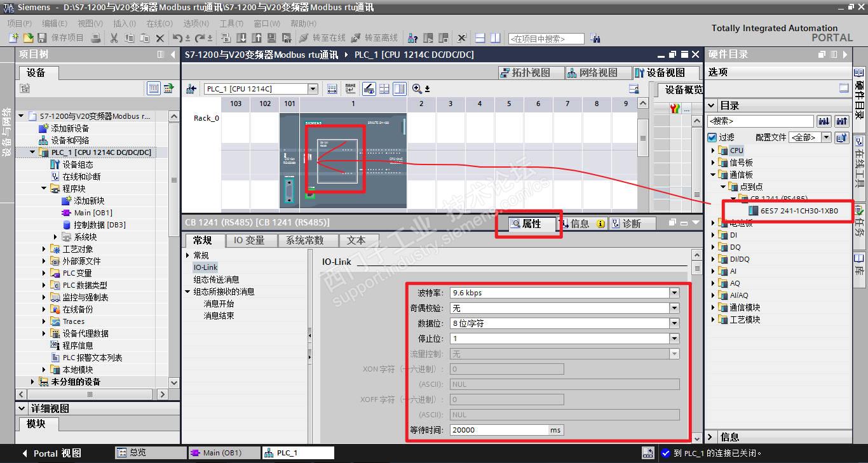Click the open project icon
The image size is (868, 463).
[28, 38]
